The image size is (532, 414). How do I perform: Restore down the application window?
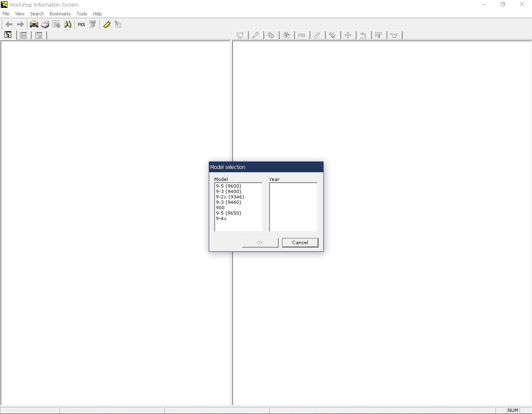pyautogui.click(x=503, y=5)
